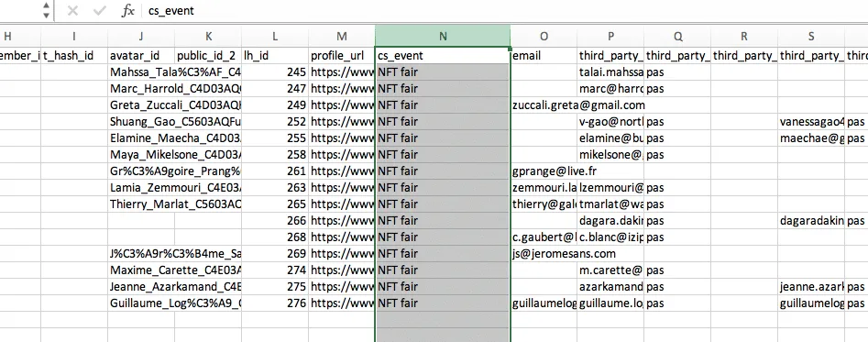Select column H header
This screenshot has height=342, width=868.
click(7, 37)
